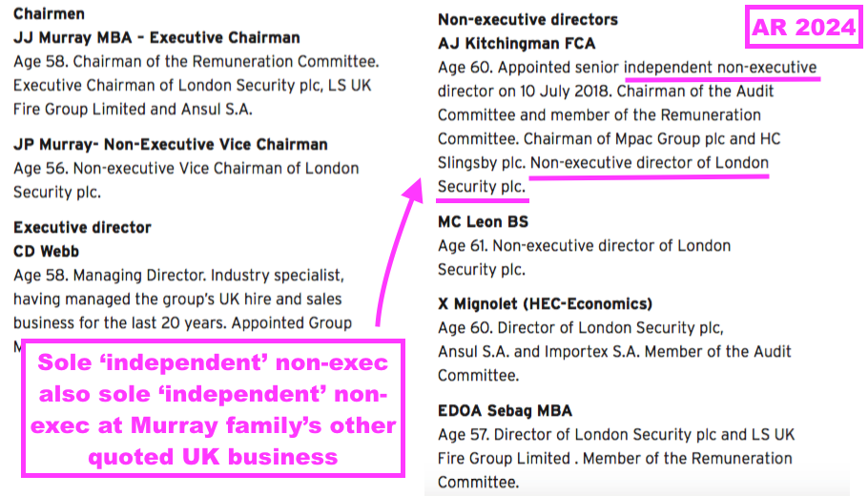Click JJ Murray MBA - Executive Chairman name
The height and width of the screenshot is (496, 868).
[156, 37]
